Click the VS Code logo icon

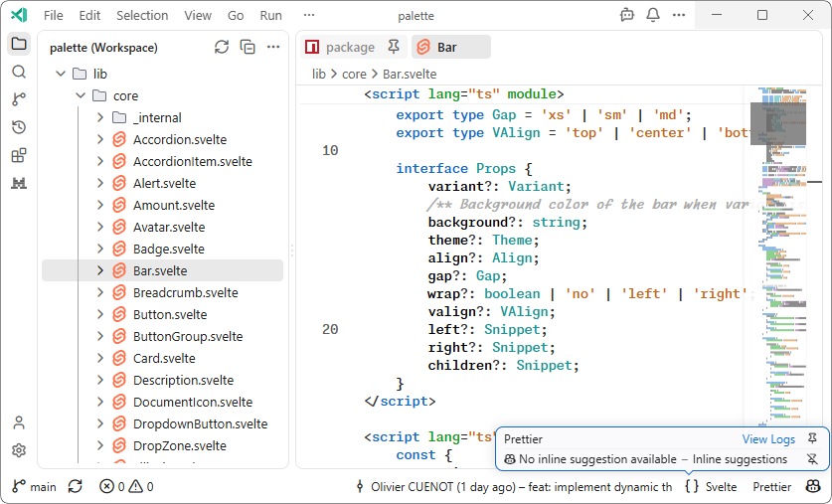[x=19, y=15]
